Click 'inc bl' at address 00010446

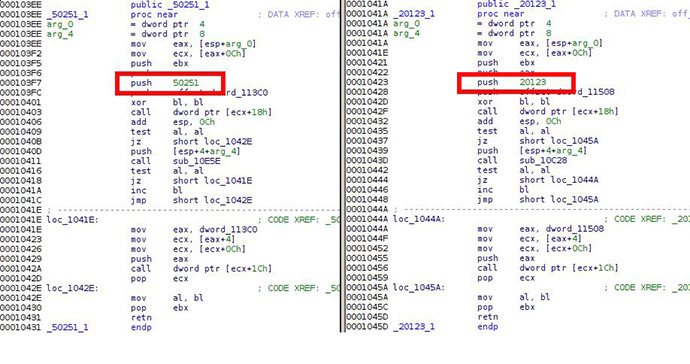coord(503,189)
